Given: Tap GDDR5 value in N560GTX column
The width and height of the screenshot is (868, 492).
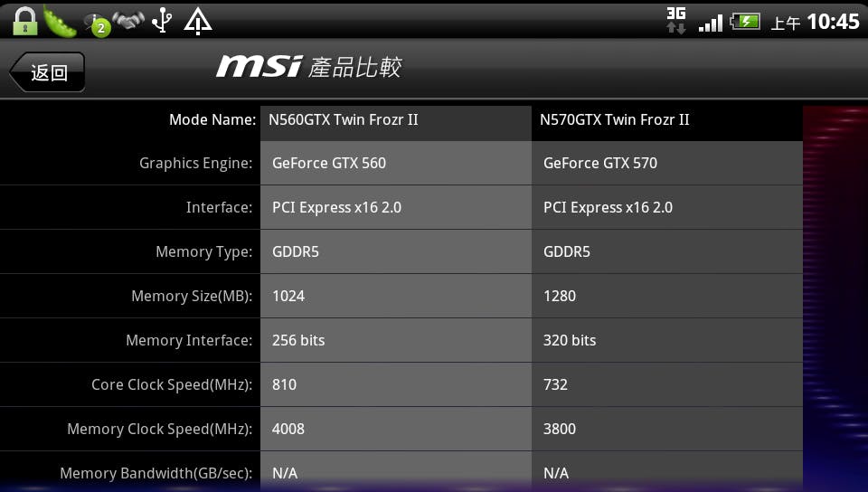Looking at the screenshot, I should click(x=396, y=251).
